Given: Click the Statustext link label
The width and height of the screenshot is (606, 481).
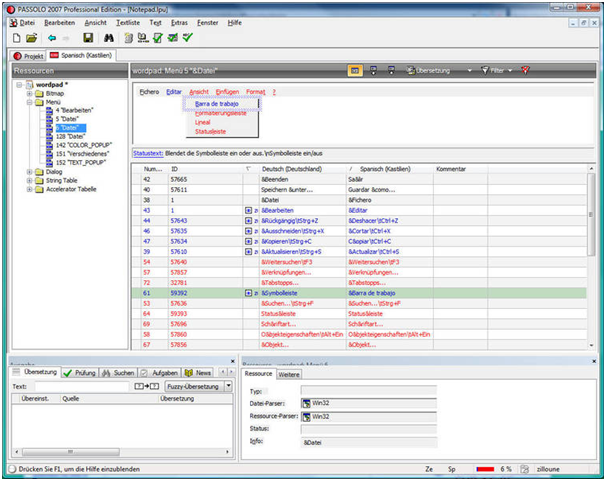Looking at the screenshot, I should pos(147,153).
